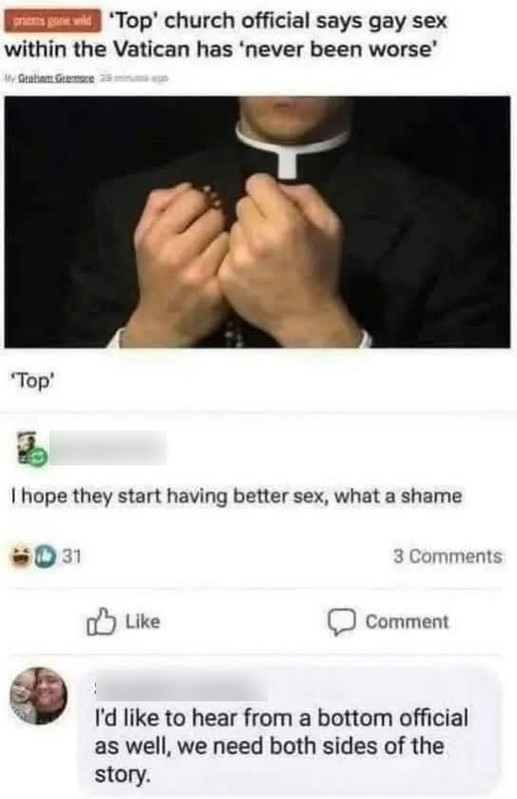Image resolution: width=517 pixels, height=799 pixels.
Task: Click the Graham Gremore author link
Action: point(56,78)
